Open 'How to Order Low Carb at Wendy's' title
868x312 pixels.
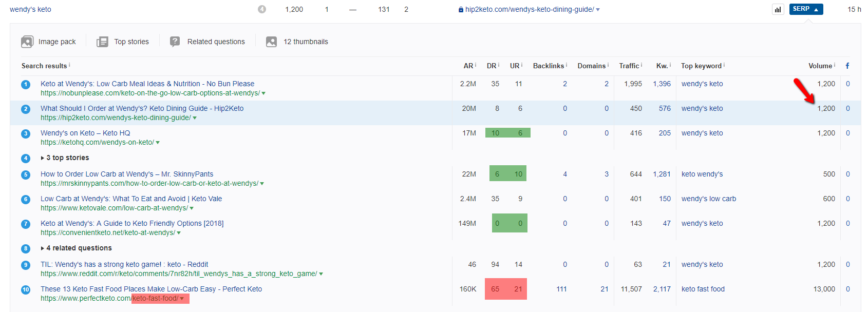click(127, 174)
